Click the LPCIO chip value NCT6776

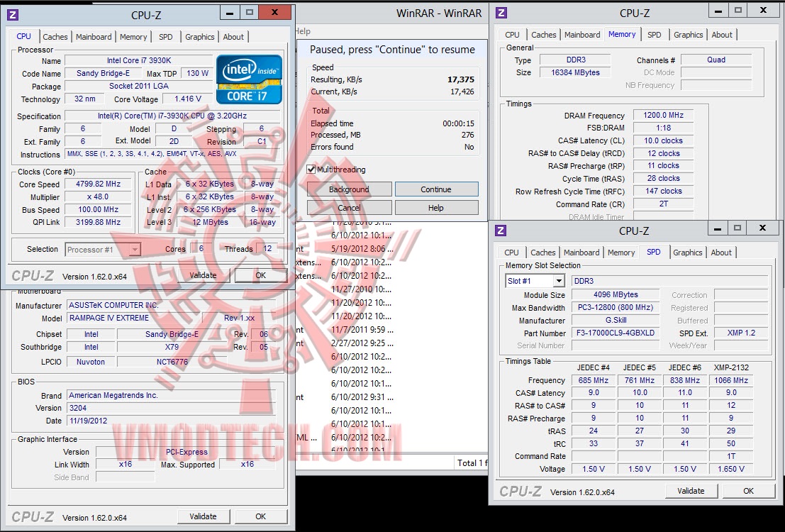[x=172, y=362]
